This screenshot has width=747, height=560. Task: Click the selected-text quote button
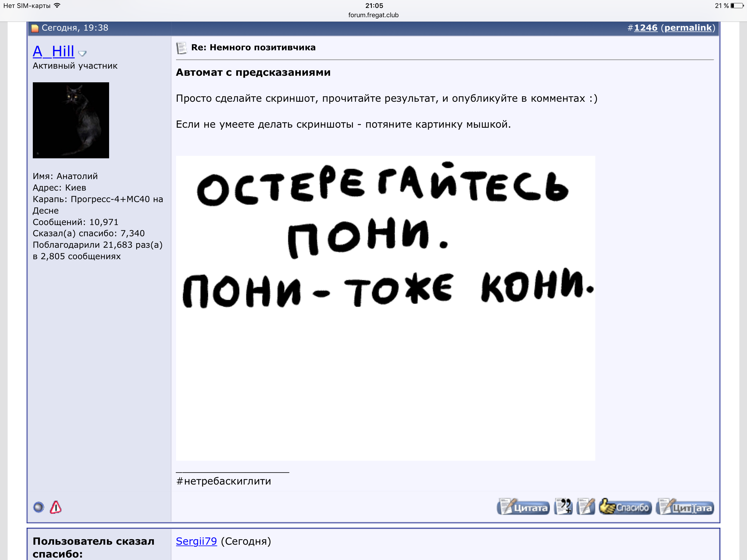pos(685,507)
